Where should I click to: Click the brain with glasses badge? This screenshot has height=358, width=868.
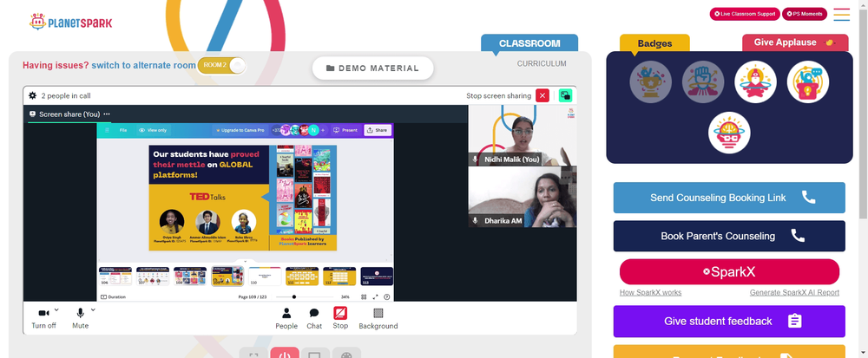729,133
